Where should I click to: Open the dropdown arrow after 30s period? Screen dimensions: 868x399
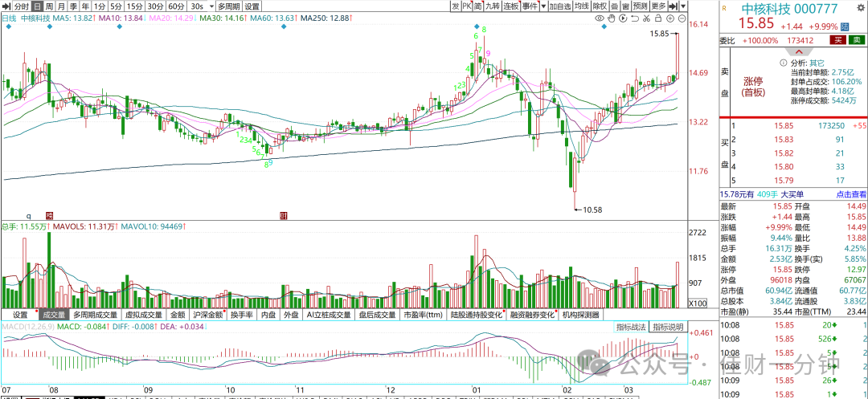pyautogui.click(x=212, y=6)
